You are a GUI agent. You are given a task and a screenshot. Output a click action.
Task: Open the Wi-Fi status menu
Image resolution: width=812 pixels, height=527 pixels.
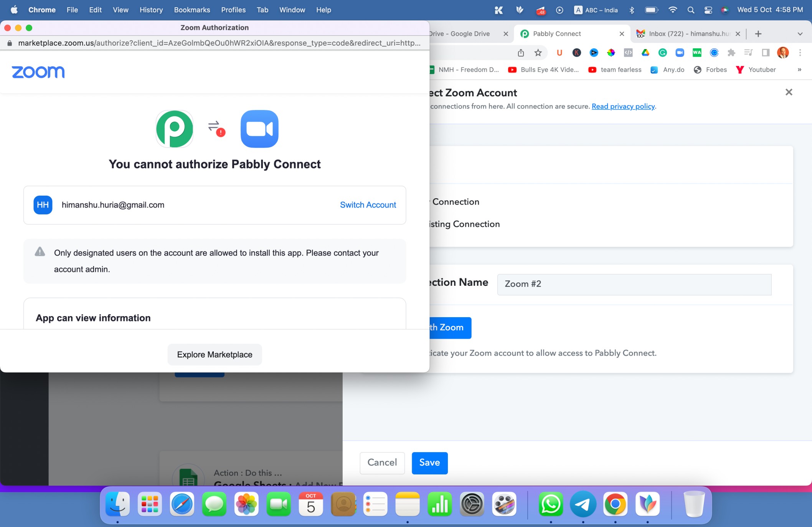pyautogui.click(x=672, y=10)
